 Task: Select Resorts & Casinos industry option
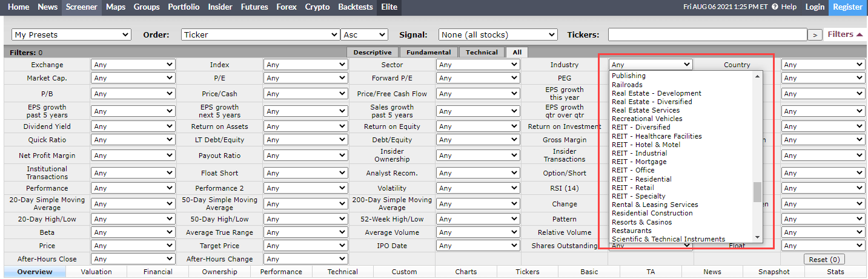(641, 222)
